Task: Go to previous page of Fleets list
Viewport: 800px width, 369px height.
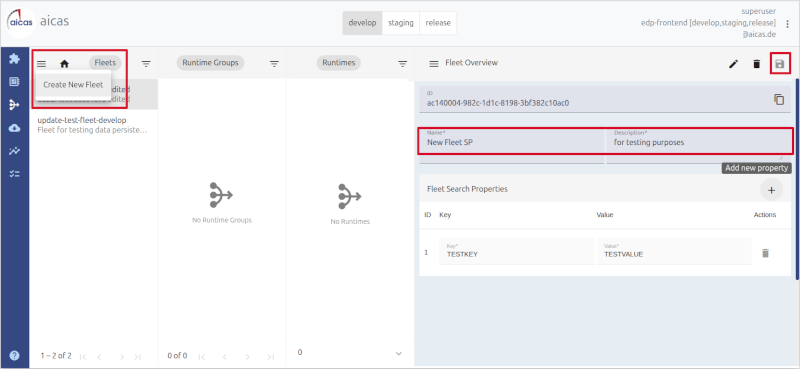Action: pos(99,356)
